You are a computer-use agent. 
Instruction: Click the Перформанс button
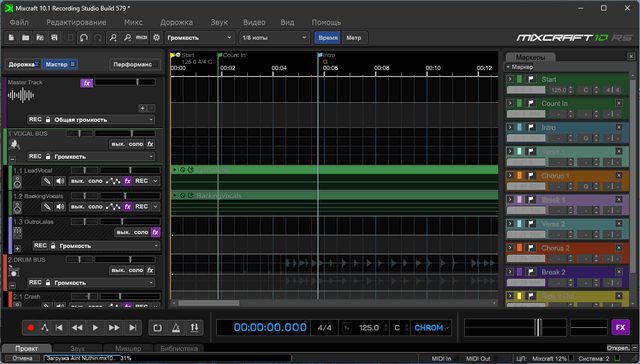135,64
